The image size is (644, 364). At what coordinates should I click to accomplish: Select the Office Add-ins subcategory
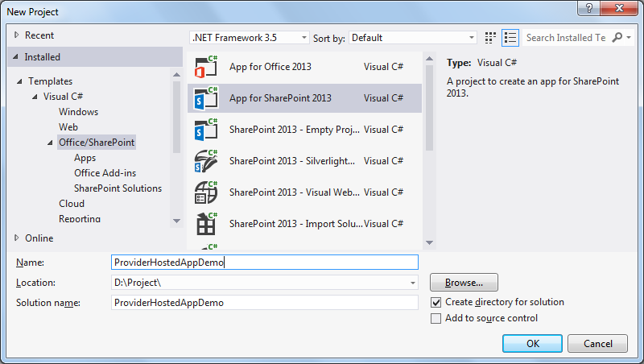pos(105,173)
